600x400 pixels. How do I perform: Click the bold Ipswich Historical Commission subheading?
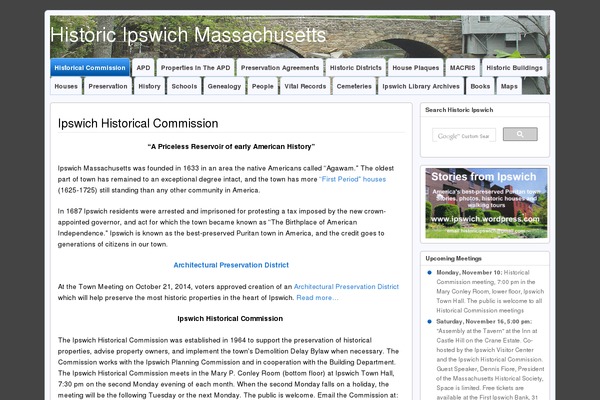point(230,318)
